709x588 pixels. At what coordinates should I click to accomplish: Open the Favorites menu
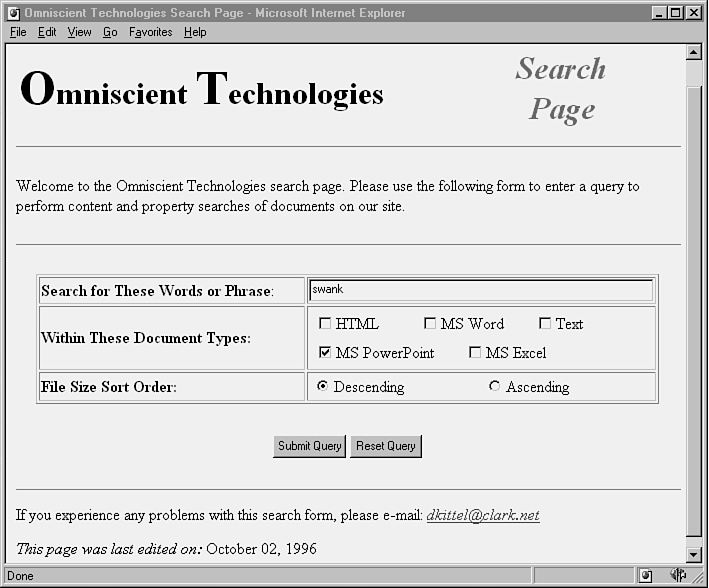[150, 32]
